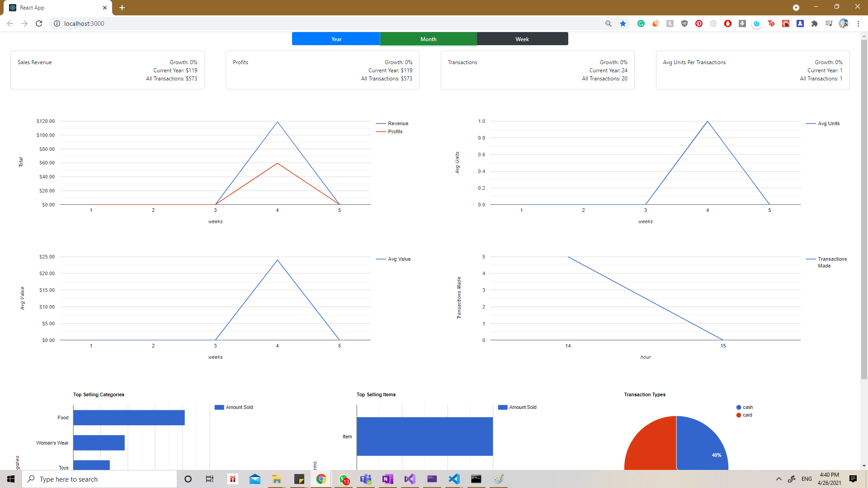Click the Windows search box
The width and height of the screenshot is (868, 488).
click(99, 479)
